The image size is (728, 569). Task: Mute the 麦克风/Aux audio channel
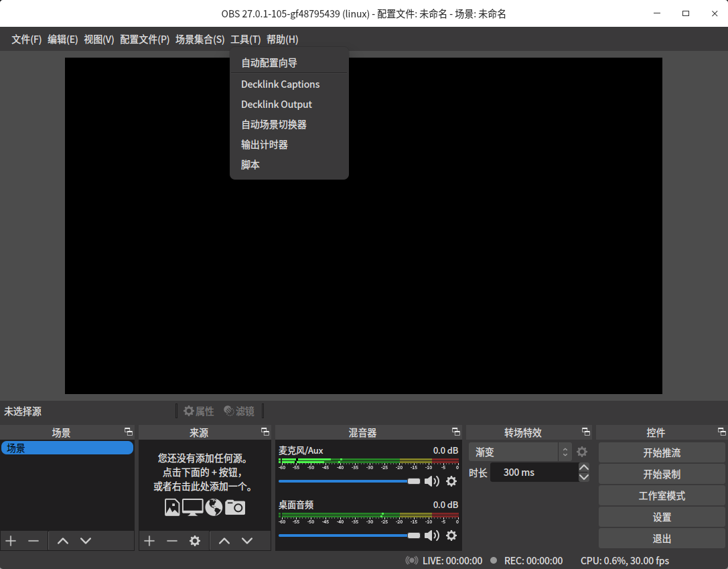432,481
